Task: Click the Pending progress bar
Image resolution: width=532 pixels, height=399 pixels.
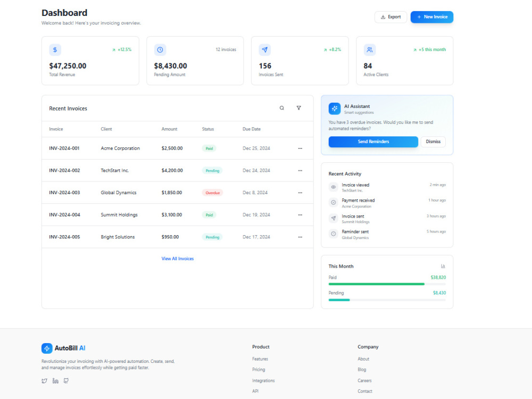Action: (x=387, y=300)
